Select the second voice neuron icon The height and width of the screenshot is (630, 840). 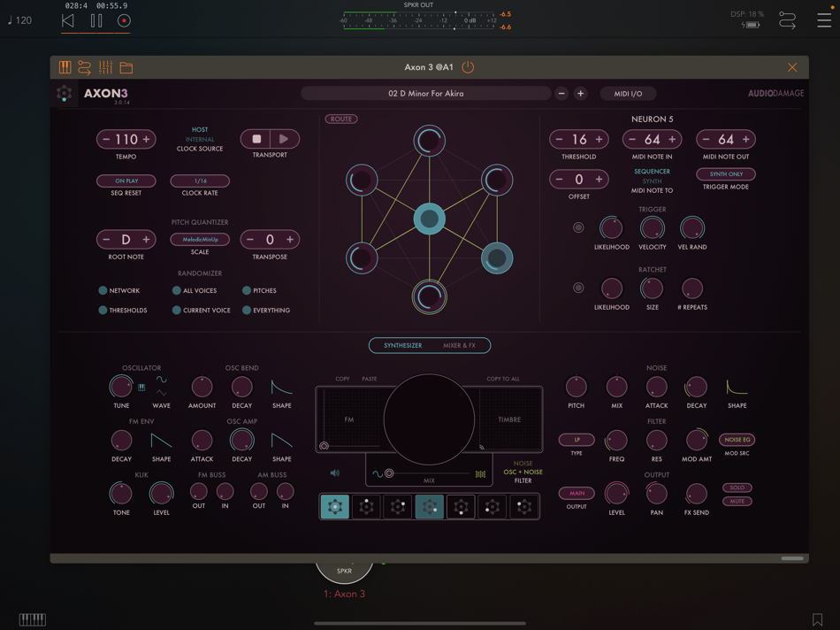coord(366,507)
